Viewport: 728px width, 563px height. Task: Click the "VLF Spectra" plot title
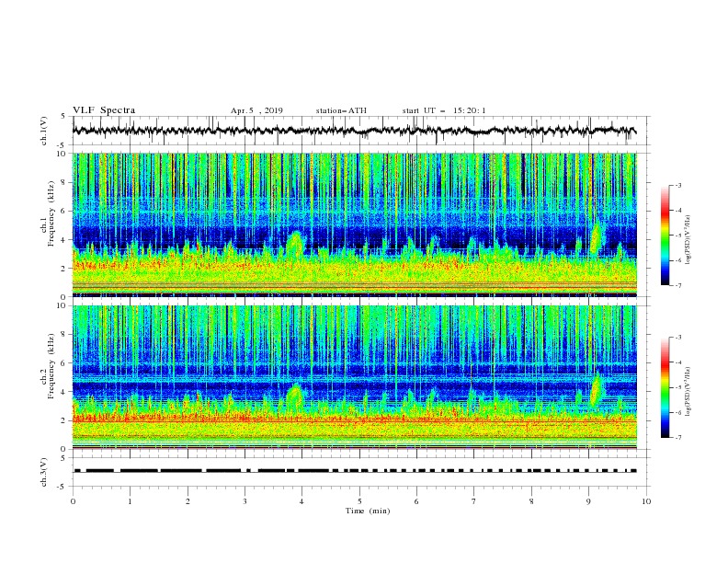[x=104, y=110]
